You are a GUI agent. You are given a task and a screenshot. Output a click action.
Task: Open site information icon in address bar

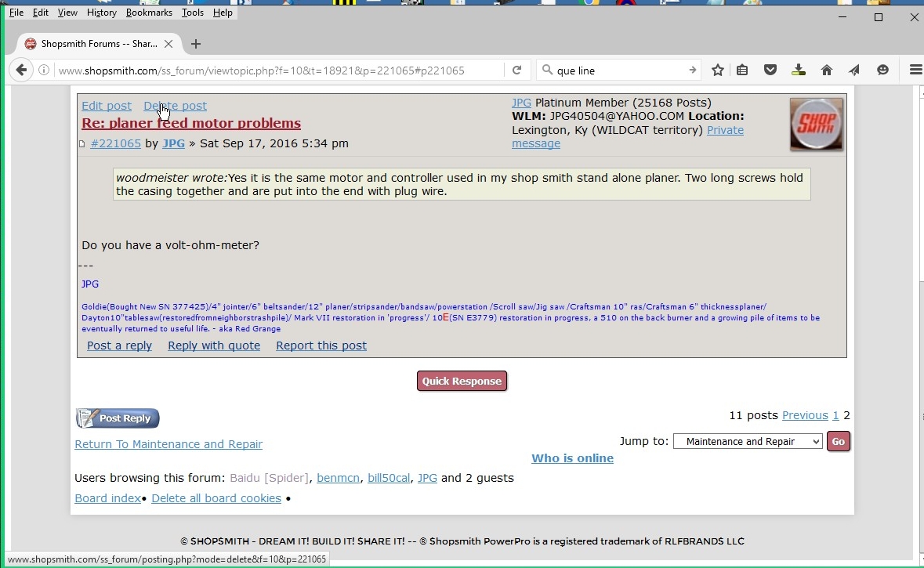pyautogui.click(x=44, y=70)
